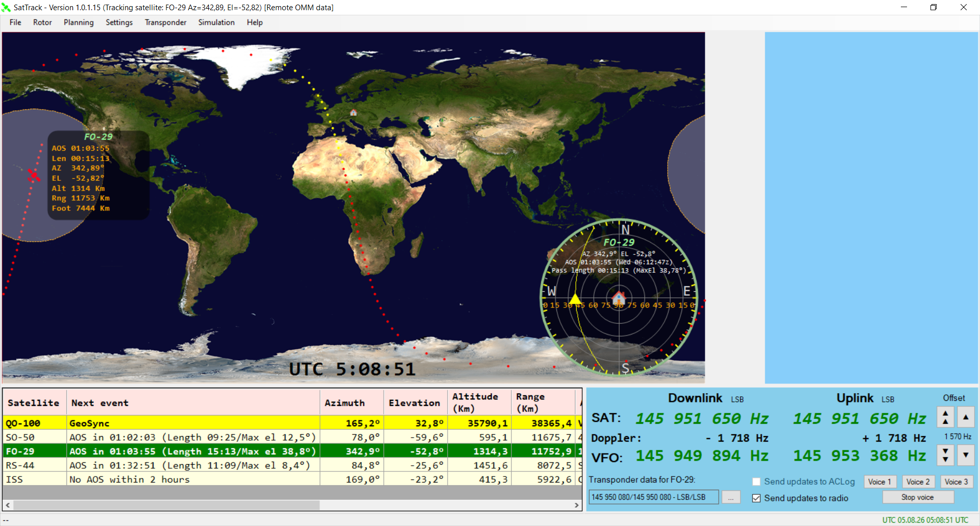
Task: Select the FO-29 satellite row
Action: click(292, 451)
